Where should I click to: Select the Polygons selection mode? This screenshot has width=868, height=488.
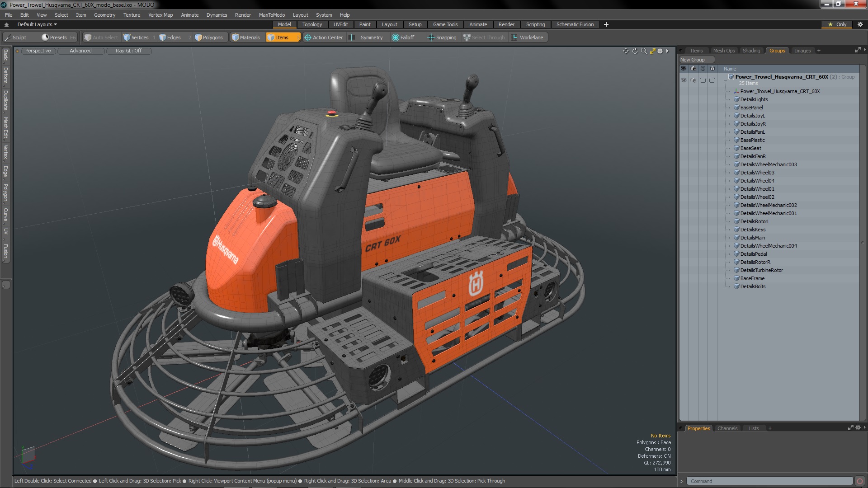208,38
